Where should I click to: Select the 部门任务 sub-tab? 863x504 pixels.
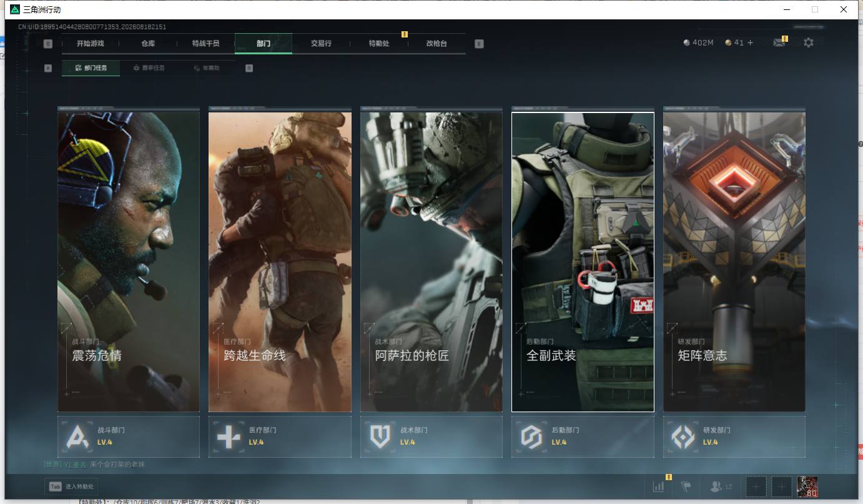click(x=91, y=68)
